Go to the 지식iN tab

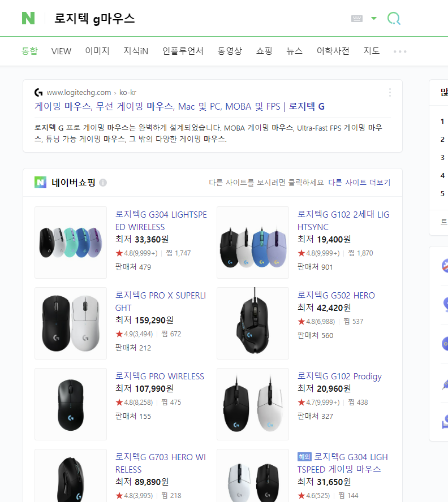[136, 51]
